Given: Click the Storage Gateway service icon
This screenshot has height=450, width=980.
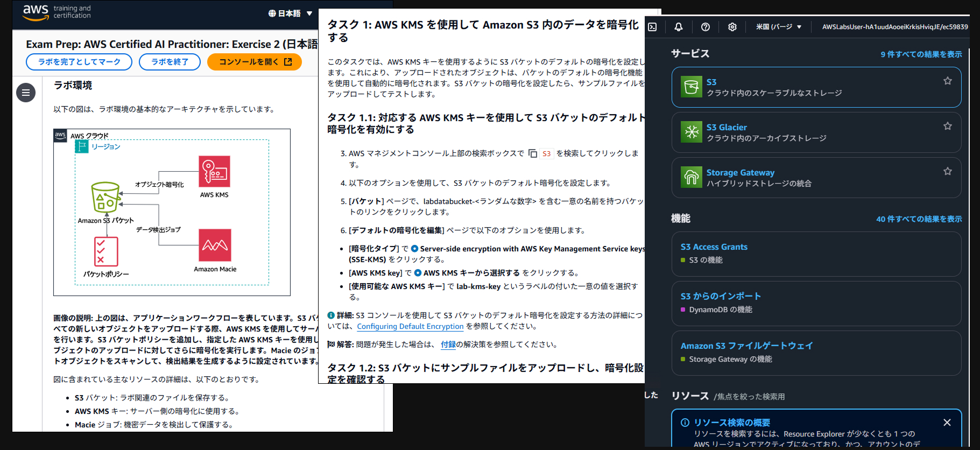Looking at the screenshot, I should point(692,177).
